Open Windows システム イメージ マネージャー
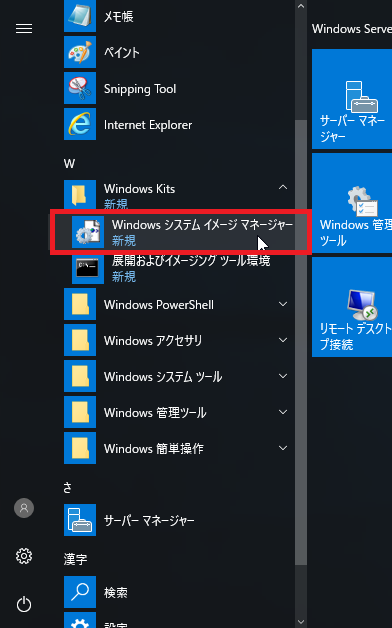This screenshot has height=628, width=392. click(x=179, y=232)
